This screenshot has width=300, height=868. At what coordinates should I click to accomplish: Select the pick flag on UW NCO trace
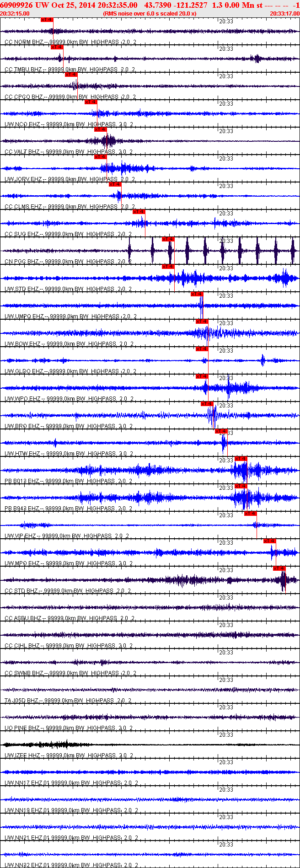(x=91, y=102)
